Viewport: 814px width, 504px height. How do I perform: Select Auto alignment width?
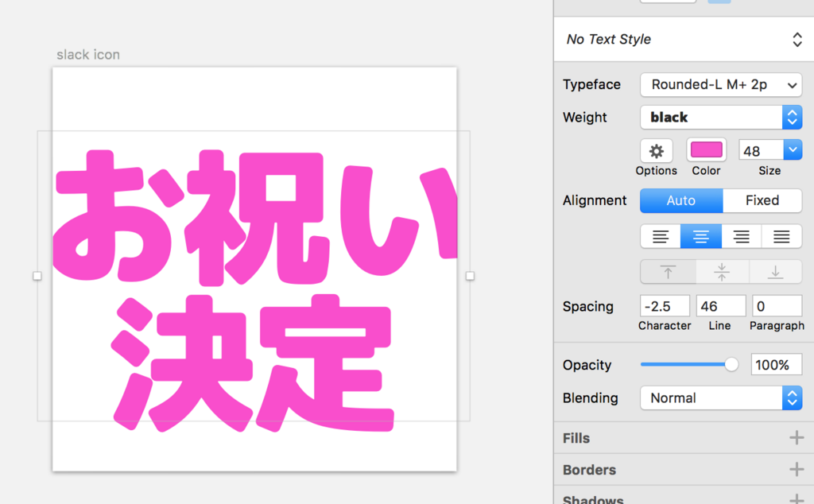pos(681,200)
